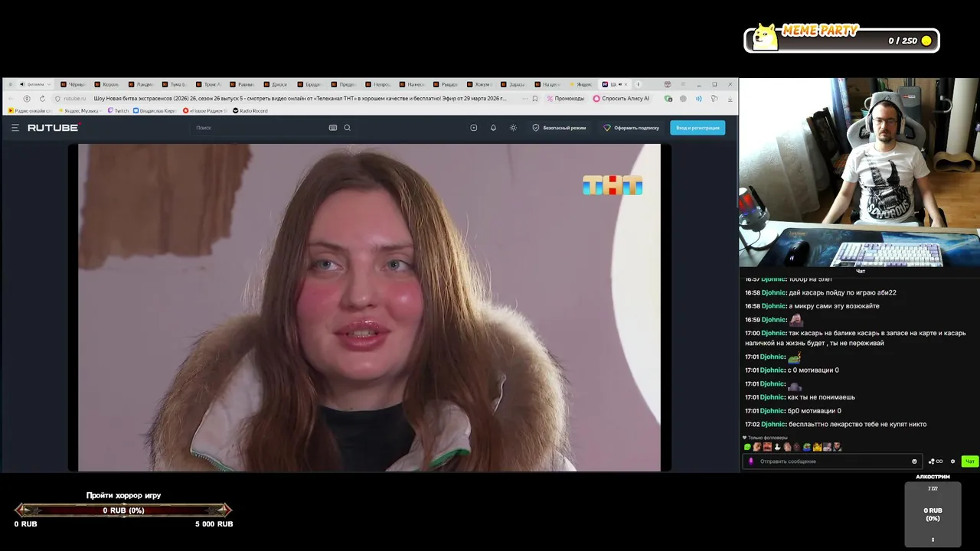The width and height of the screenshot is (980, 551).
Task: Open the emoji picker in chat input
Action: [914, 461]
